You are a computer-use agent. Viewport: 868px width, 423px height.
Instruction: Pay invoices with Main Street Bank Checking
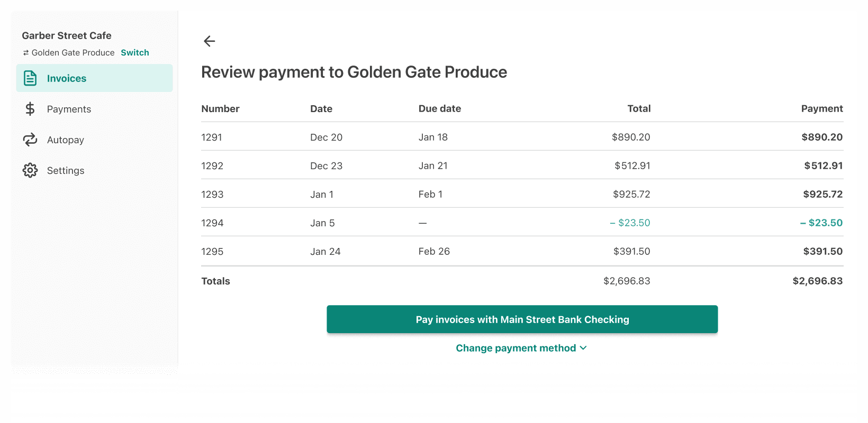point(522,319)
